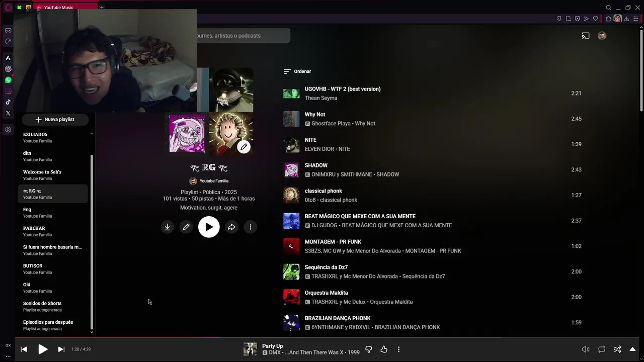Screen dimensions: 644x362
Task: Click the sidebar playlists scrollbar
Action: (x=92, y=241)
